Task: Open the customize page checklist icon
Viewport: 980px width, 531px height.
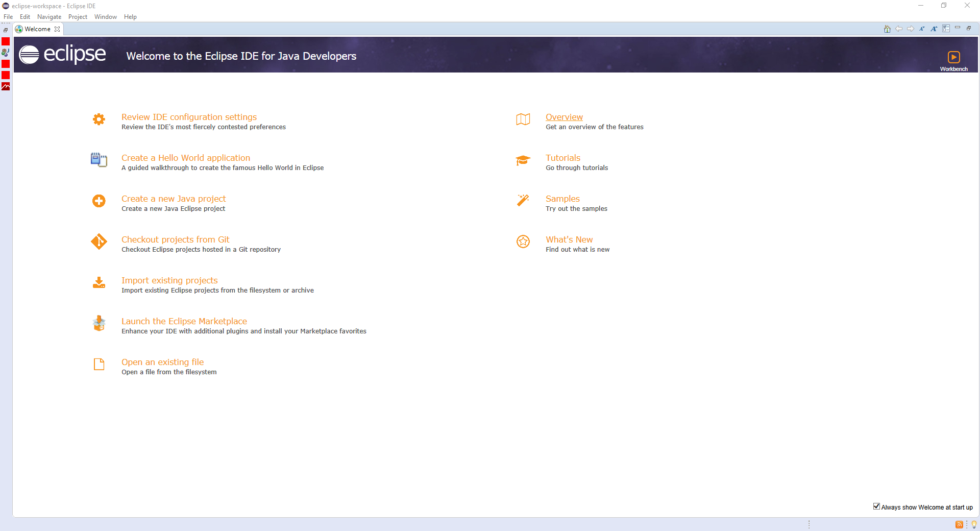Action: (x=946, y=29)
